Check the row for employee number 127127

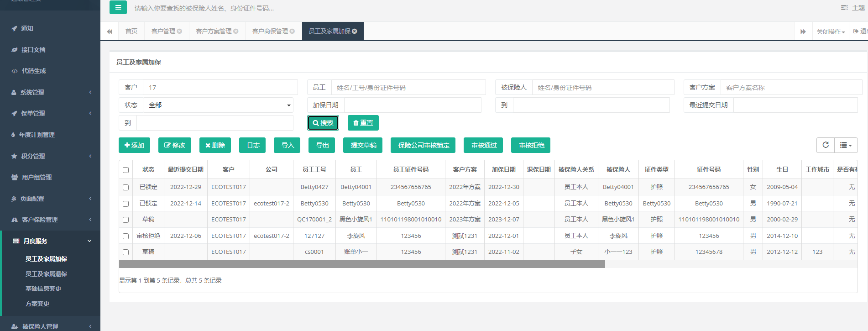pyautogui.click(x=126, y=236)
